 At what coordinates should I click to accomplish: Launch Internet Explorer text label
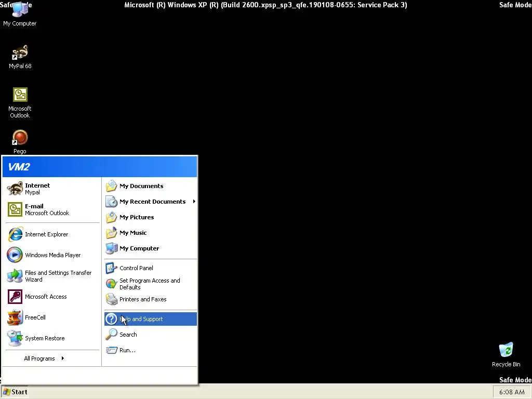(x=46, y=234)
